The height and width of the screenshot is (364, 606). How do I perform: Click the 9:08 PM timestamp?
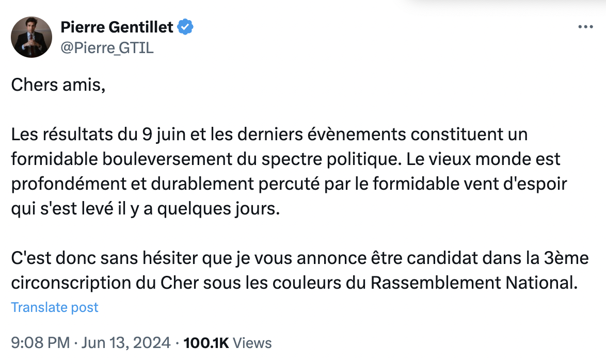[x=40, y=343]
